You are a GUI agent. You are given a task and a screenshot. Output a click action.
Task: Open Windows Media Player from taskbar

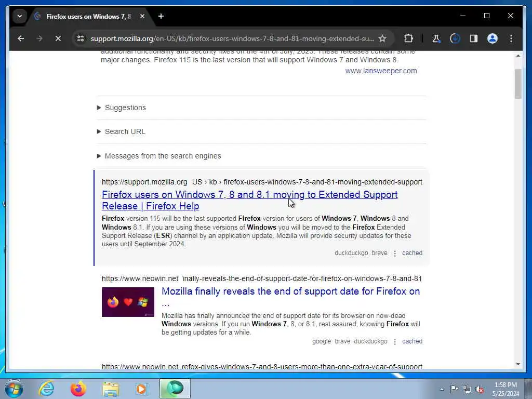coord(142,389)
